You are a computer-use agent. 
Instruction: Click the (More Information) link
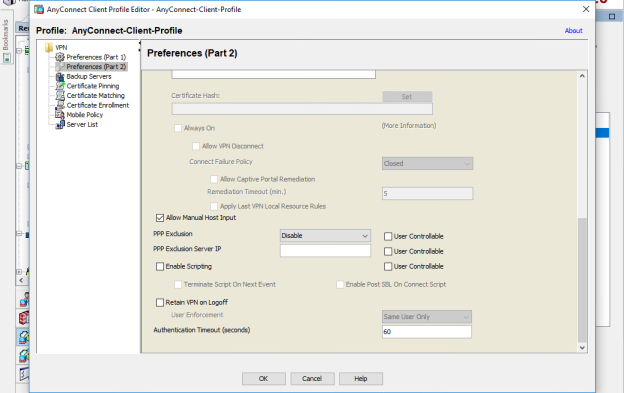(409, 126)
